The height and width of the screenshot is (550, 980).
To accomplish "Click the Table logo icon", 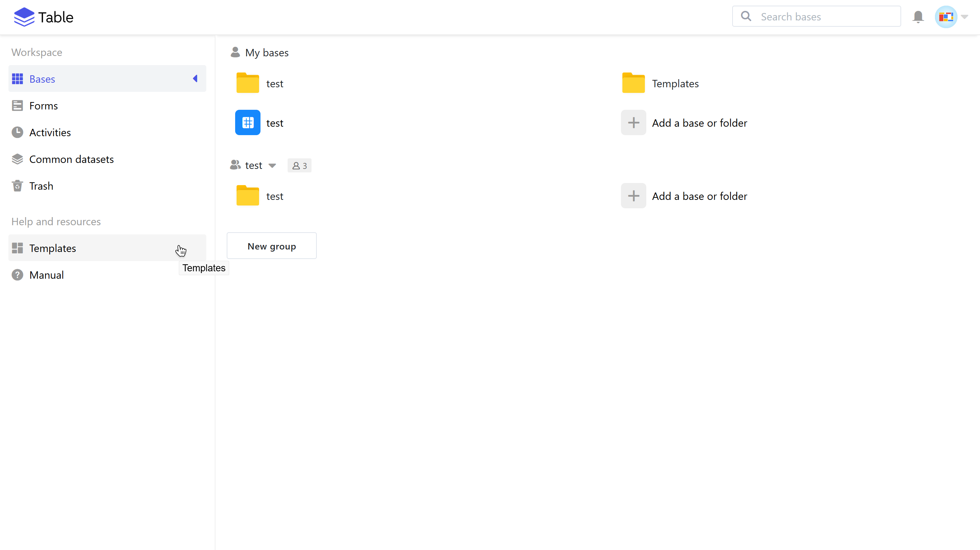I will coord(24,17).
